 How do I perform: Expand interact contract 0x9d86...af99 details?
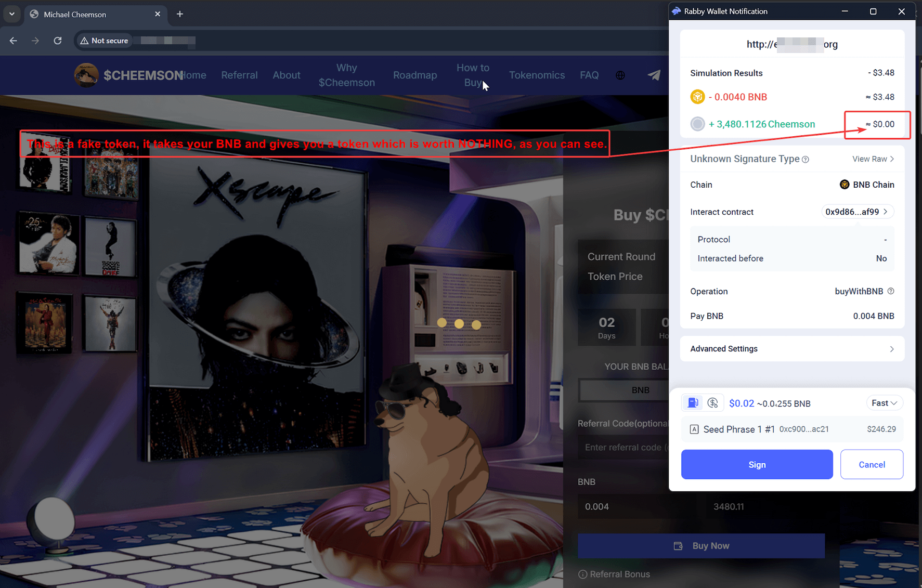(x=856, y=212)
